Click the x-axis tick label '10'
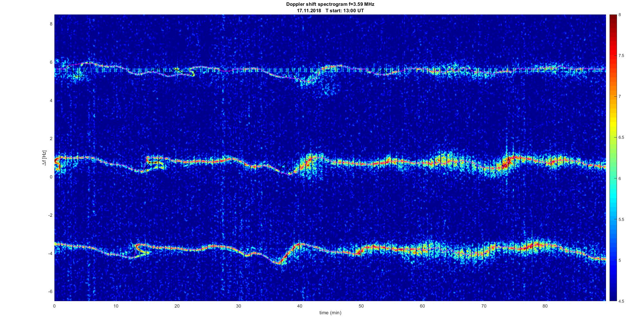644x323 pixels. 116,306
